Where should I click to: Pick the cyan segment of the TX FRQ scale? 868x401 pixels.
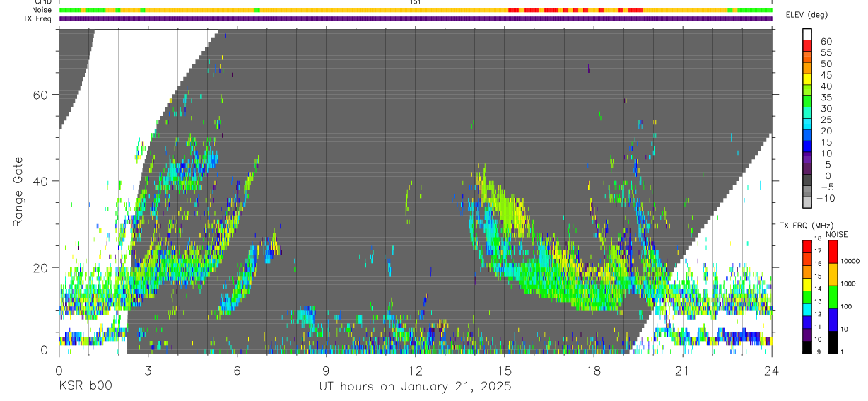pyautogui.click(x=807, y=309)
